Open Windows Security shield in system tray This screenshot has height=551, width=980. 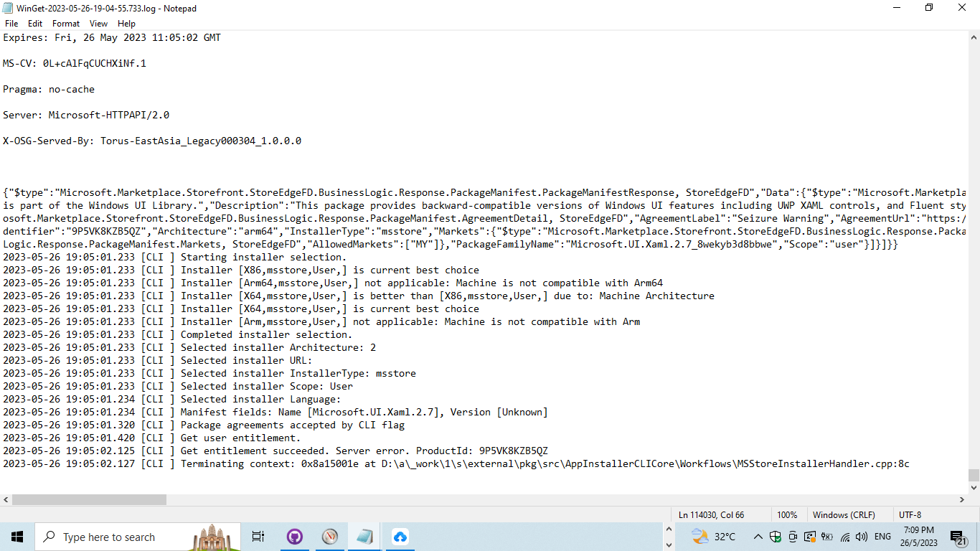point(775,537)
